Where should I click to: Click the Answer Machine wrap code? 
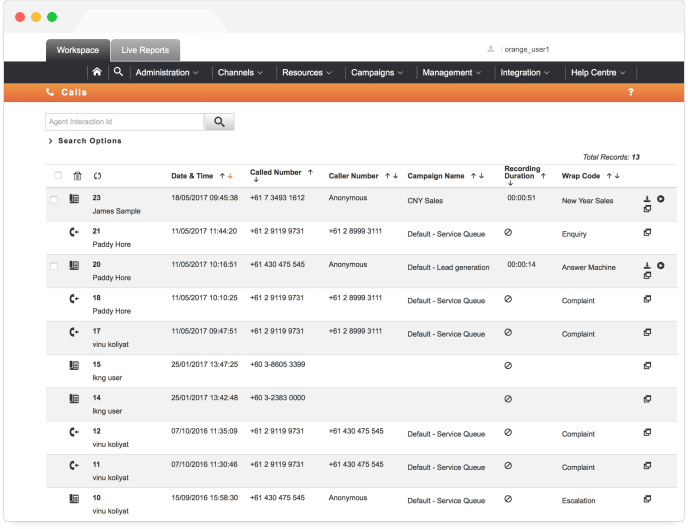[588, 267]
